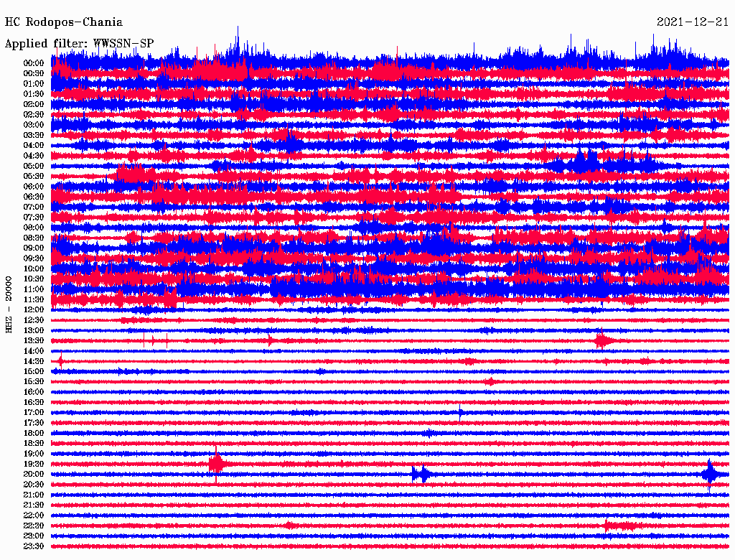This screenshot has height=560, width=735.
Task: Click the 2021-12-21 date label
Action: coord(692,22)
